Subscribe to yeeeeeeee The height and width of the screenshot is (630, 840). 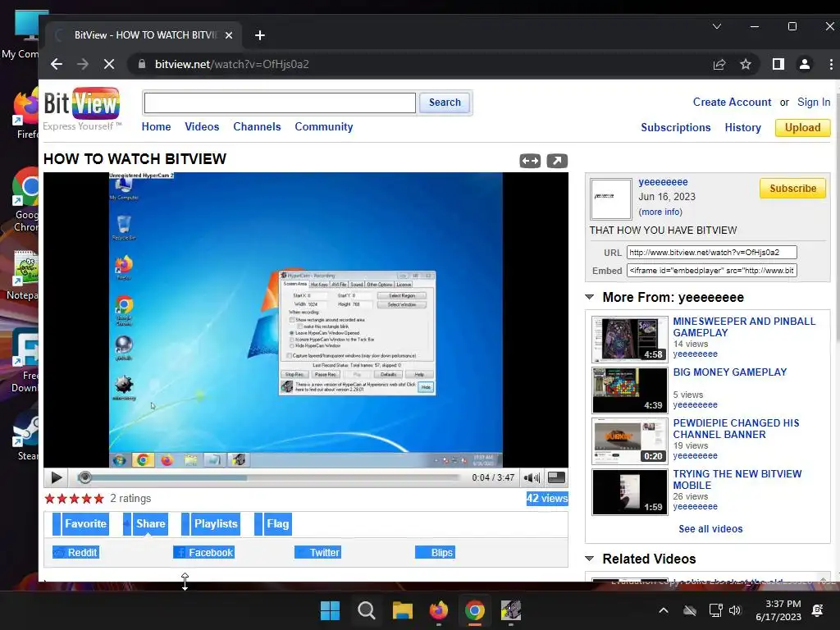pyautogui.click(x=793, y=189)
